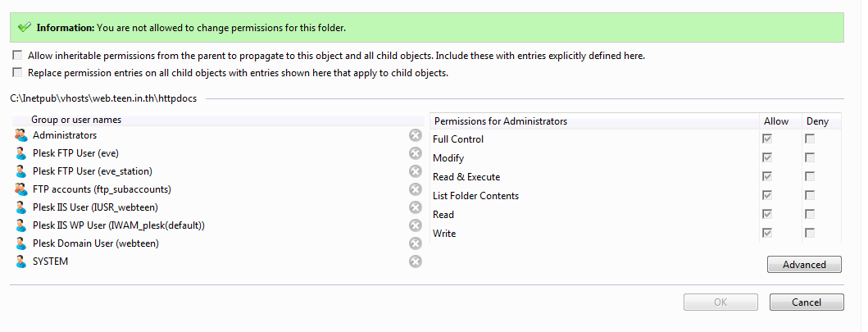The width and height of the screenshot is (868, 332).
Task: Enable allow inheritable permissions from parent checkbox
Action: [x=18, y=56]
